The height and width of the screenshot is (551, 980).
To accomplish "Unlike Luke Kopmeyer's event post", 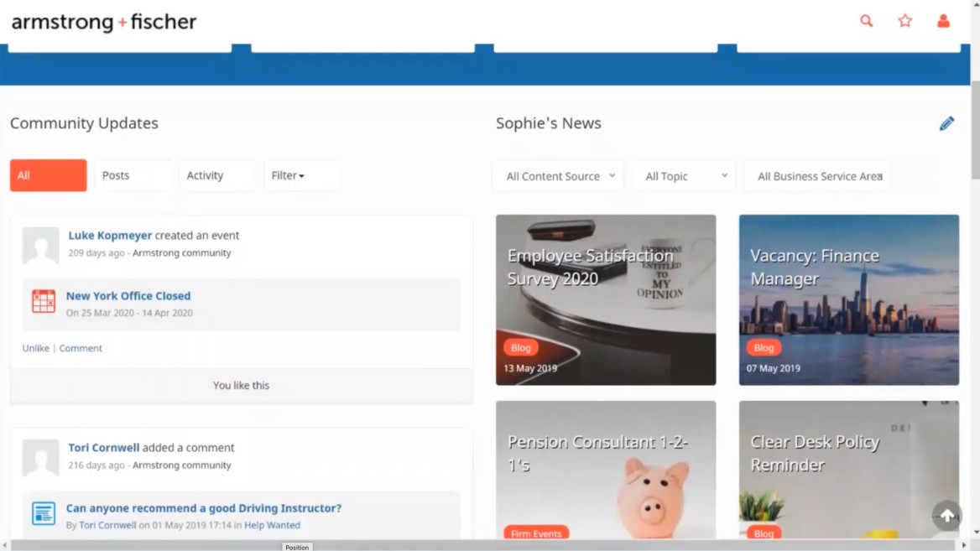I will click(35, 347).
